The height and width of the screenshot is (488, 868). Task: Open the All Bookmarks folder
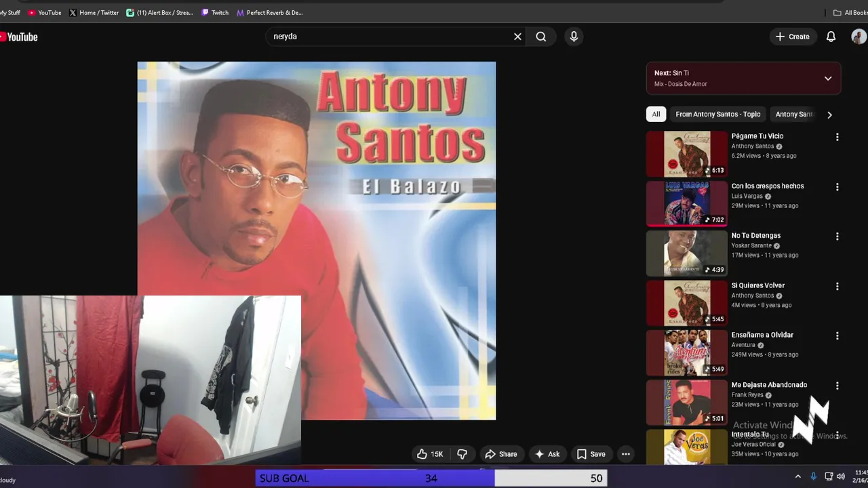[x=850, y=12]
